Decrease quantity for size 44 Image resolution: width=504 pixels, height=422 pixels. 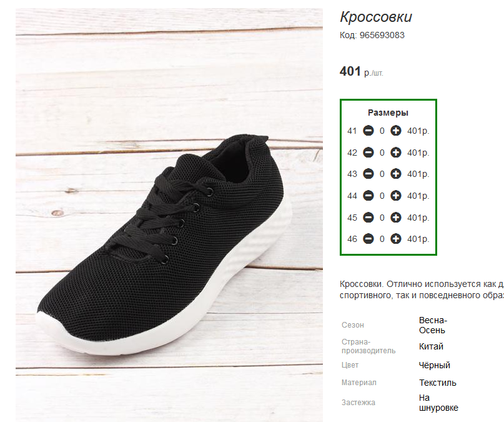[x=368, y=196]
